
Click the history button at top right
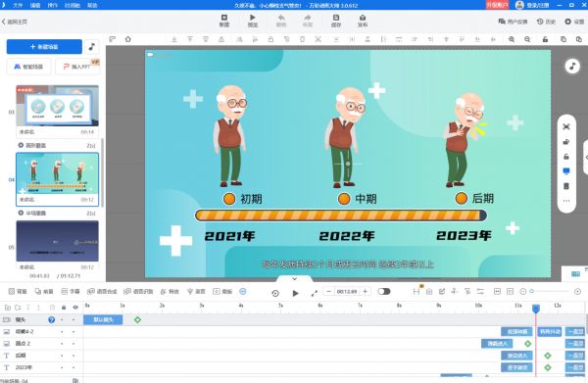point(546,22)
